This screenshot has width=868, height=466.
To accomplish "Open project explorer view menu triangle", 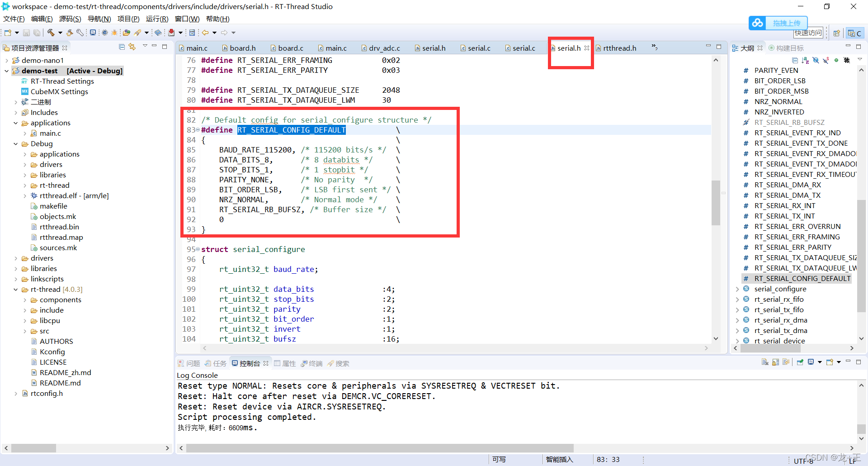I will (x=145, y=46).
